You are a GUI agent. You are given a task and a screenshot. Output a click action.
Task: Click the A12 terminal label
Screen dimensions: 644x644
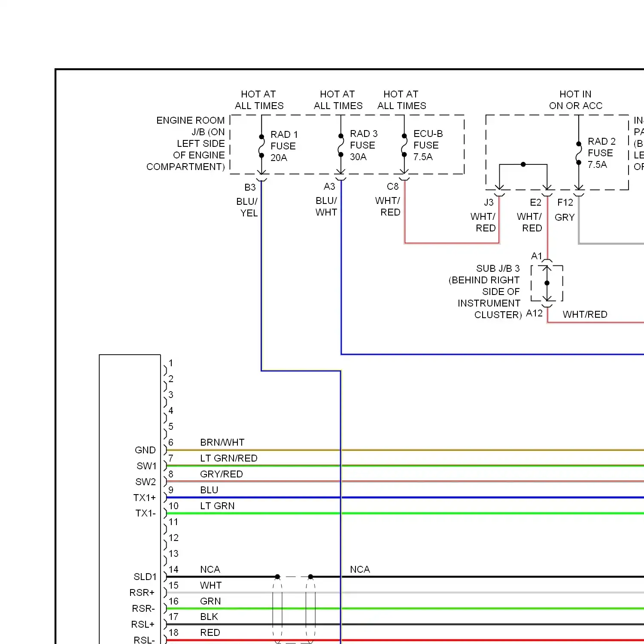534,313
